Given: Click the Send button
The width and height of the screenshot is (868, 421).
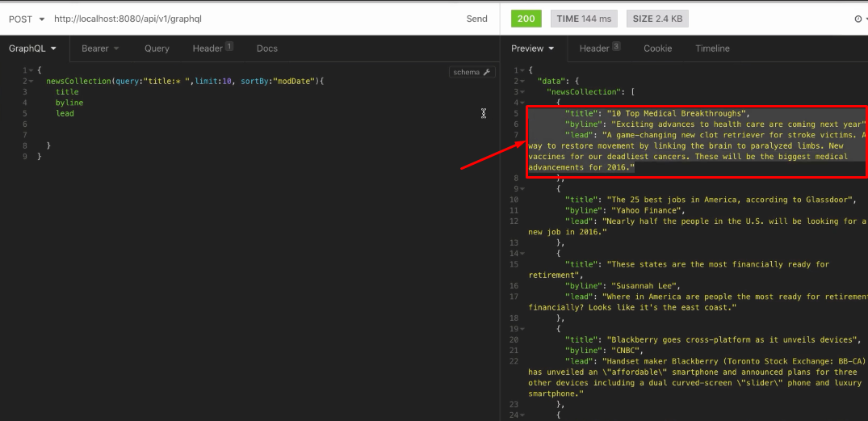Looking at the screenshot, I should 476,19.
